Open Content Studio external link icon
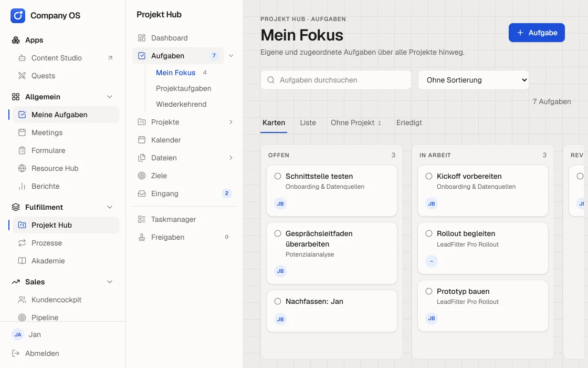 tap(110, 58)
